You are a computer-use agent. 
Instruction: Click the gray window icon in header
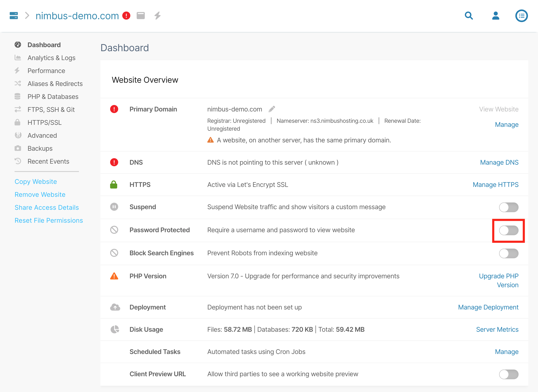[141, 16]
